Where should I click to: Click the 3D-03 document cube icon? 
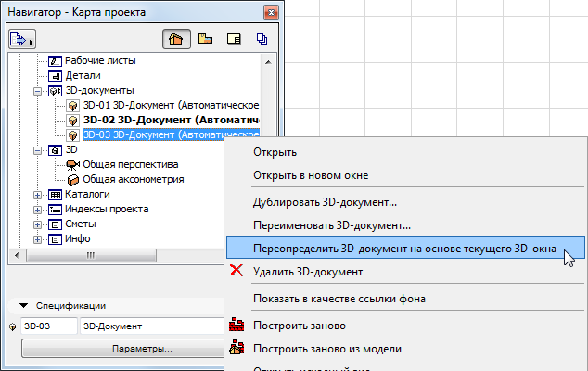pyautogui.click(x=72, y=135)
